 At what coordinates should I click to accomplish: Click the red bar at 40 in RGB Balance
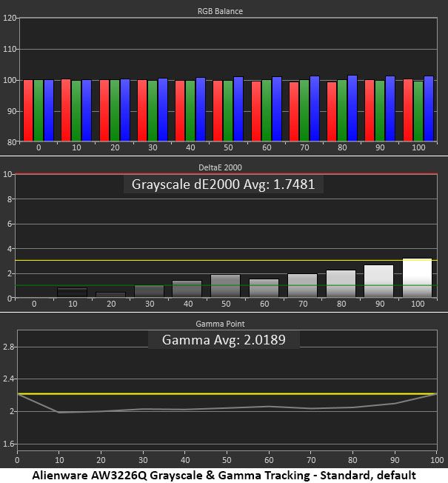(180, 111)
